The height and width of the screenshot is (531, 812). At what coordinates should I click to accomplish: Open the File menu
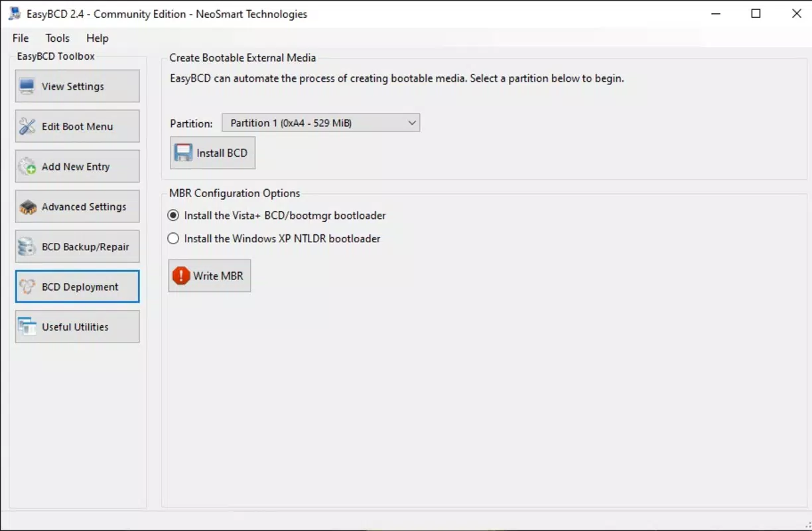(x=21, y=38)
